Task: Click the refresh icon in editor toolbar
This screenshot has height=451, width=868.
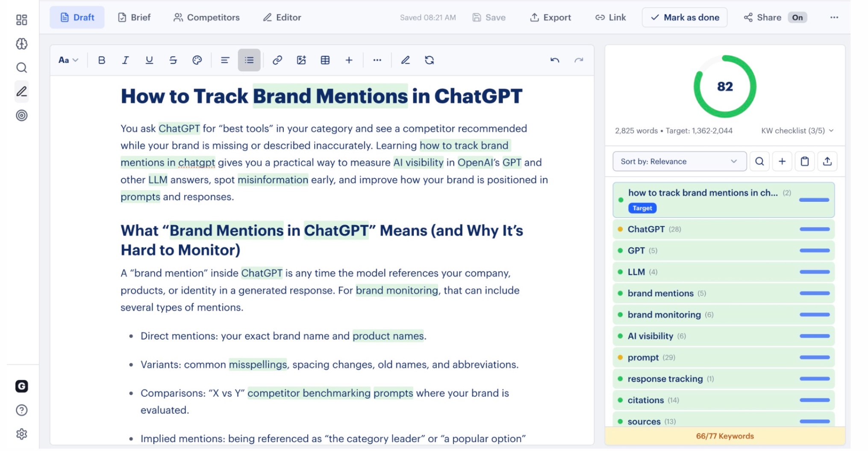Action: (x=430, y=60)
